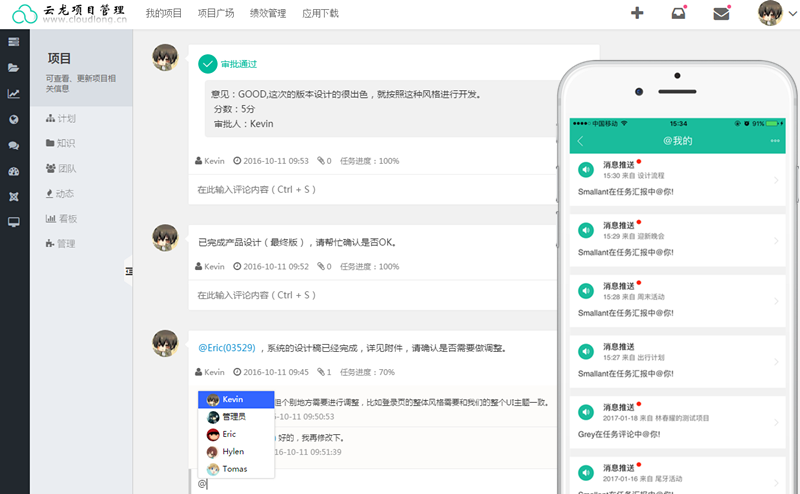Click the attachment icon on the 09:45 post
The width and height of the screenshot is (800, 494).
coord(321,372)
